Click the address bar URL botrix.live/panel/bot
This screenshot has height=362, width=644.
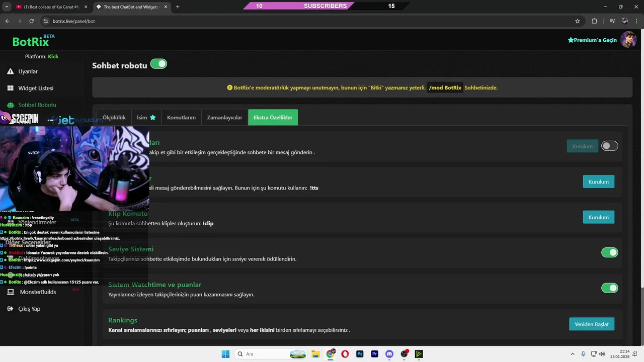[73, 21]
